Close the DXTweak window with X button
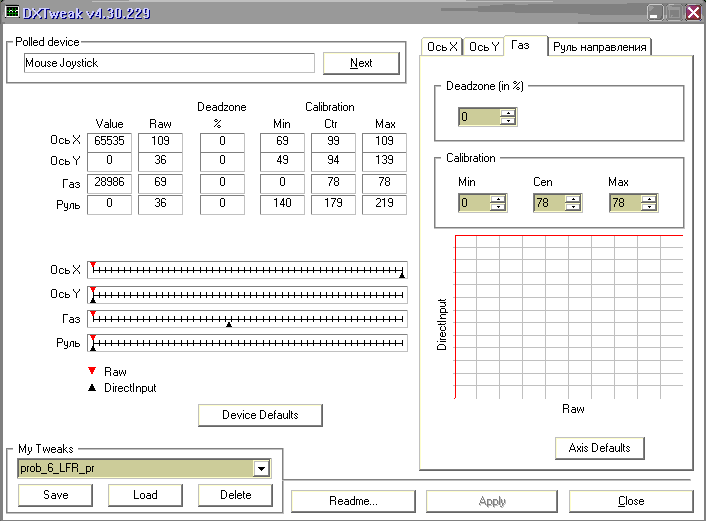 (x=693, y=12)
